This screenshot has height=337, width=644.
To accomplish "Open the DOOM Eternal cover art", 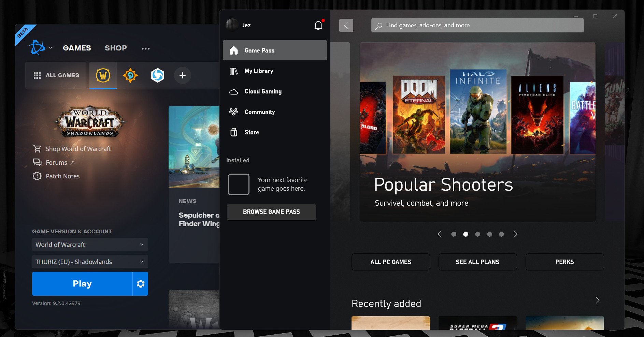I will click(x=419, y=115).
